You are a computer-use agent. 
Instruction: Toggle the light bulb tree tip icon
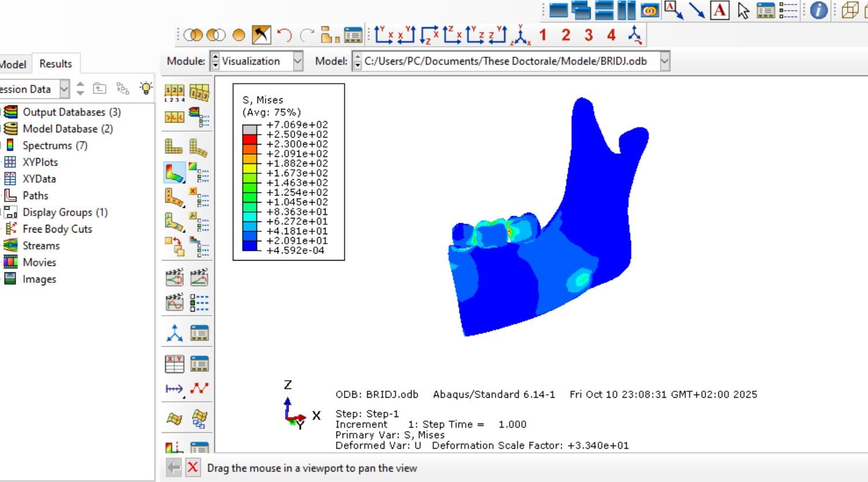(x=145, y=88)
